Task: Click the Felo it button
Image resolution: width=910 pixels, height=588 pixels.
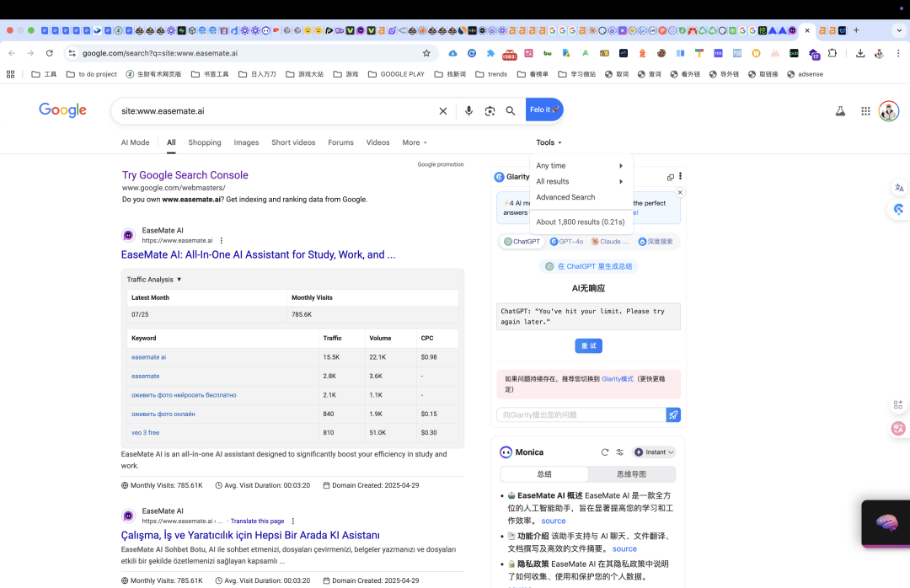Action: click(x=544, y=110)
